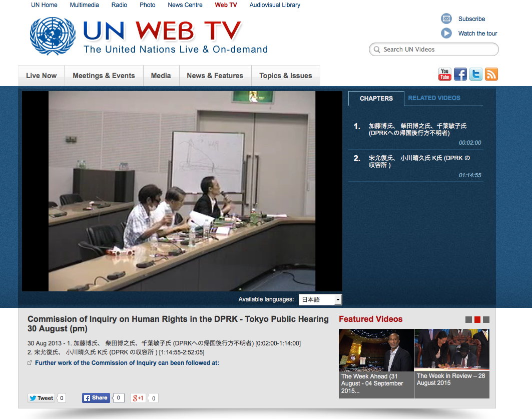Screen dimensions: 532x419
Task: Open the Available languages dropdown
Action: pos(320,299)
